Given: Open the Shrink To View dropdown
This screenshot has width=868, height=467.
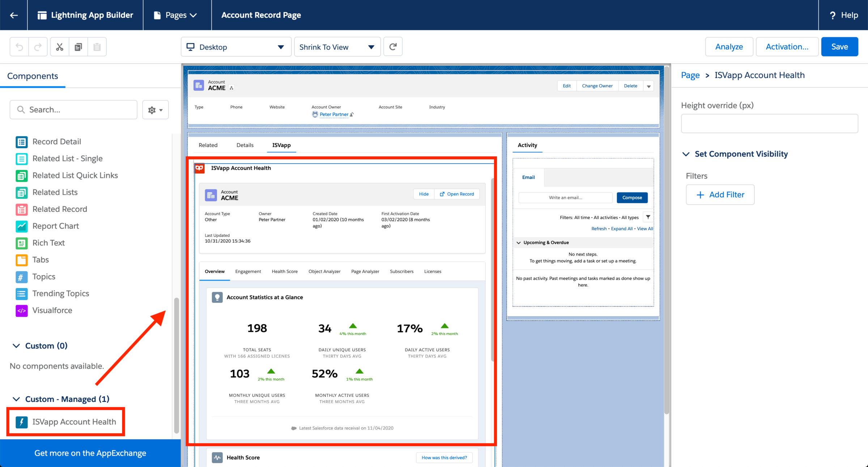Looking at the screenshot, I should 337,47.
